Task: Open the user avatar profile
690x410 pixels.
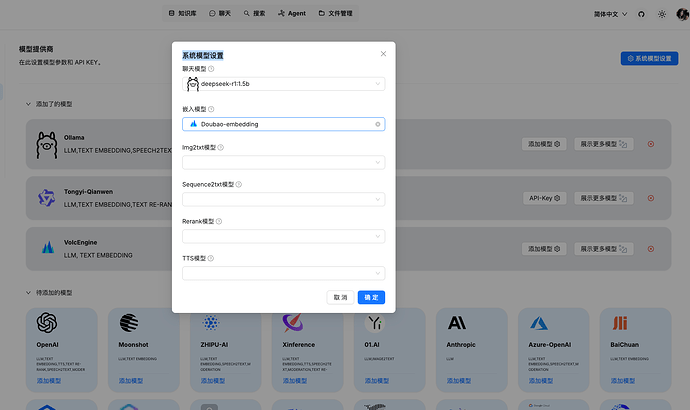Action: 683,14
